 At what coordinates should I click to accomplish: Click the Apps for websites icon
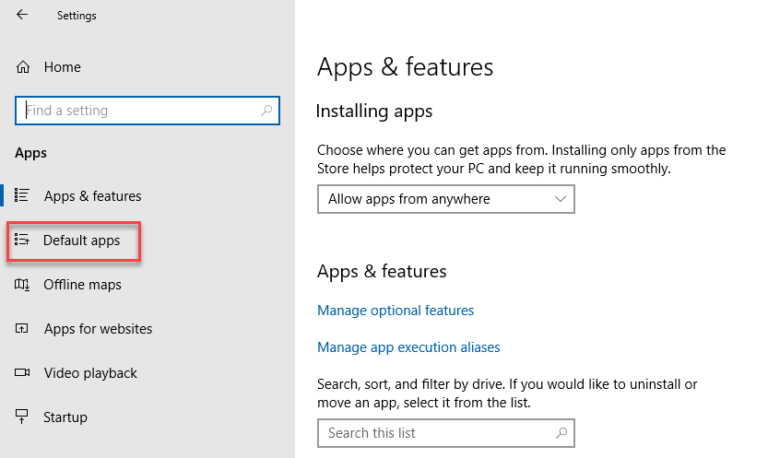(x=22, y=328)
